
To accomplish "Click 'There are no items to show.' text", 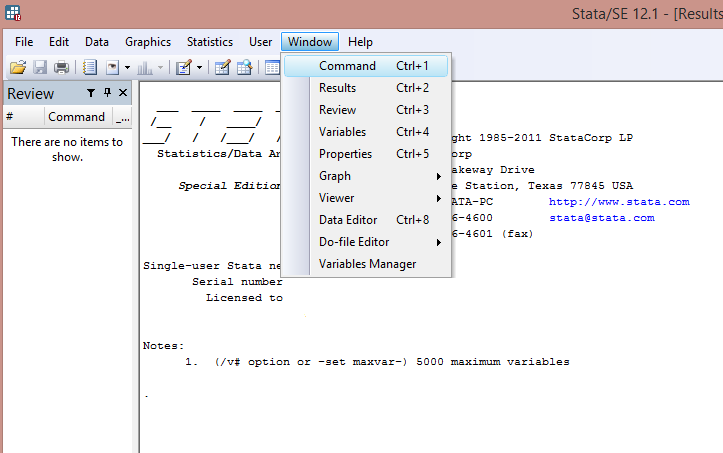I will (x=67, y=149).
